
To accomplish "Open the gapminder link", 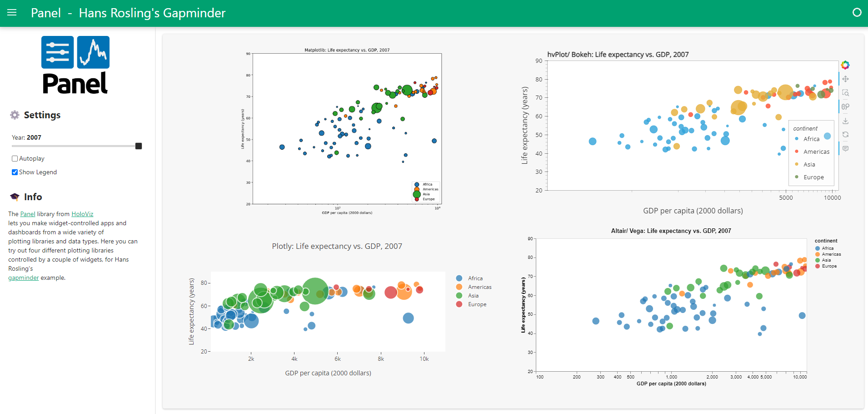I will pyautogui.click(x=24, y=278).
